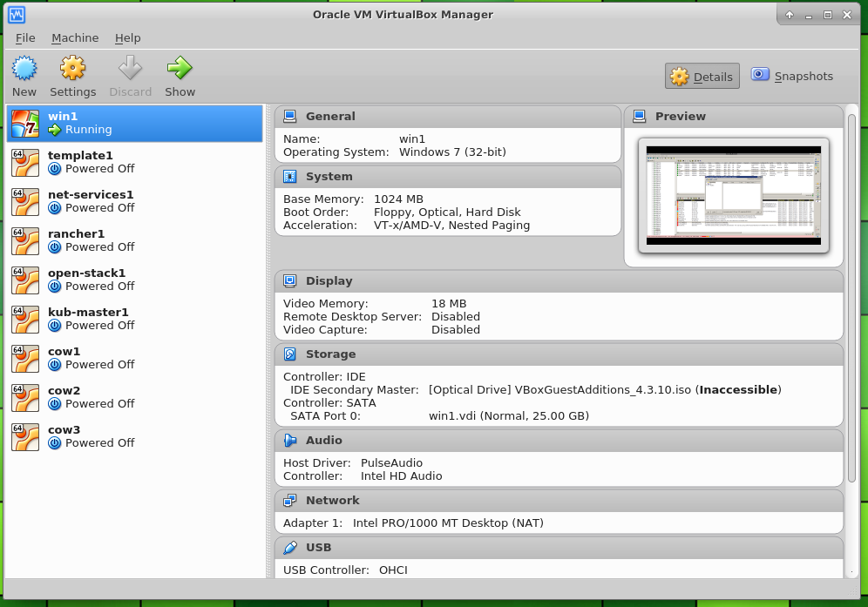This screenshot has width=868, height=607.
Task: Open the File menu
Action: click(25, 38)
